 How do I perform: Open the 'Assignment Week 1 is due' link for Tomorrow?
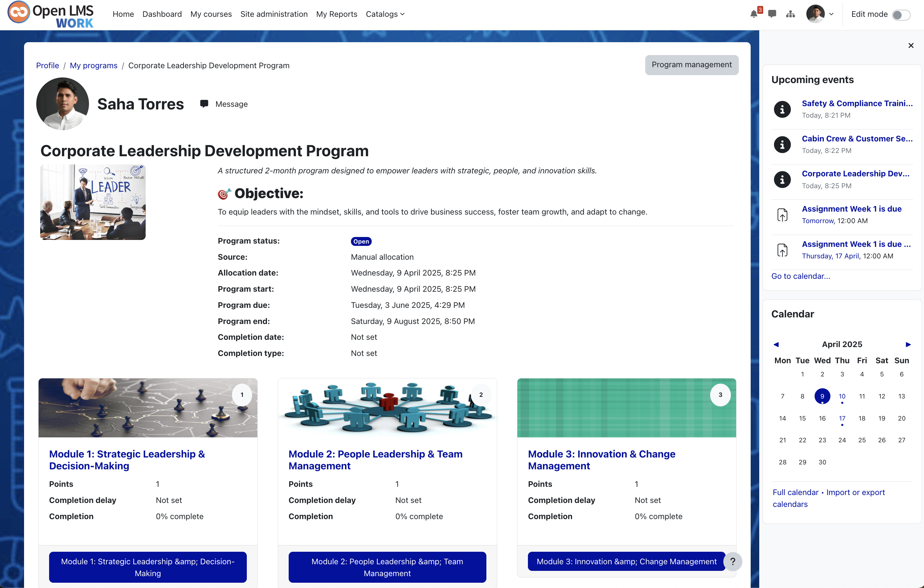(x=852, y=209)
